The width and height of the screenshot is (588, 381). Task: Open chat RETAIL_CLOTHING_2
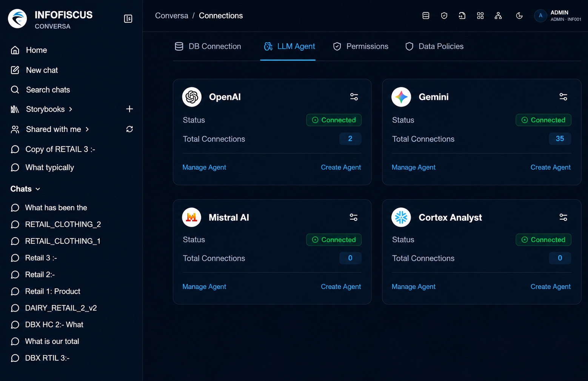[x=56, y=224]
